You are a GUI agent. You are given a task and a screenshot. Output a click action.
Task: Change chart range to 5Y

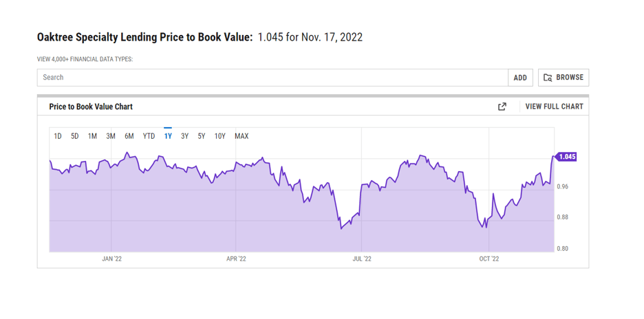202,136
